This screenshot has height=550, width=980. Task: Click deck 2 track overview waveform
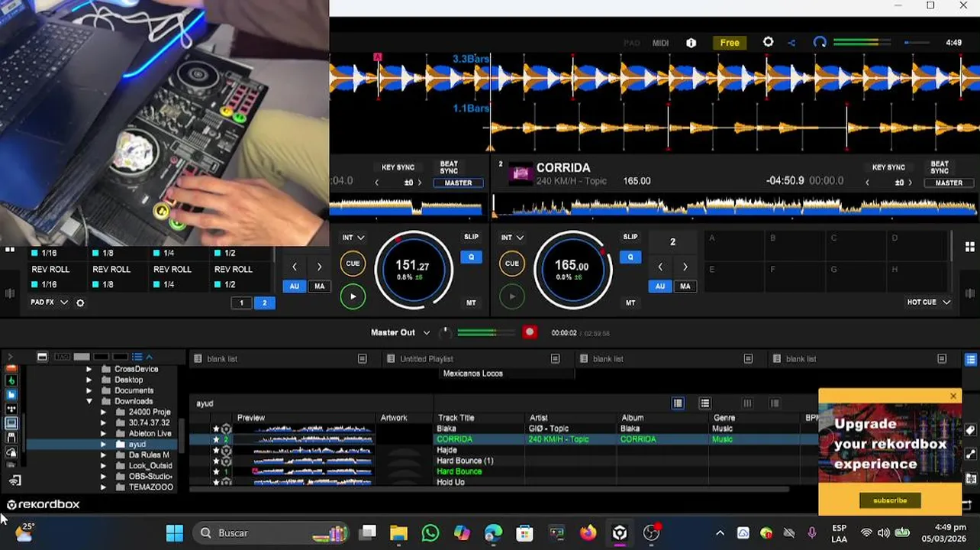tap(735, 205)
